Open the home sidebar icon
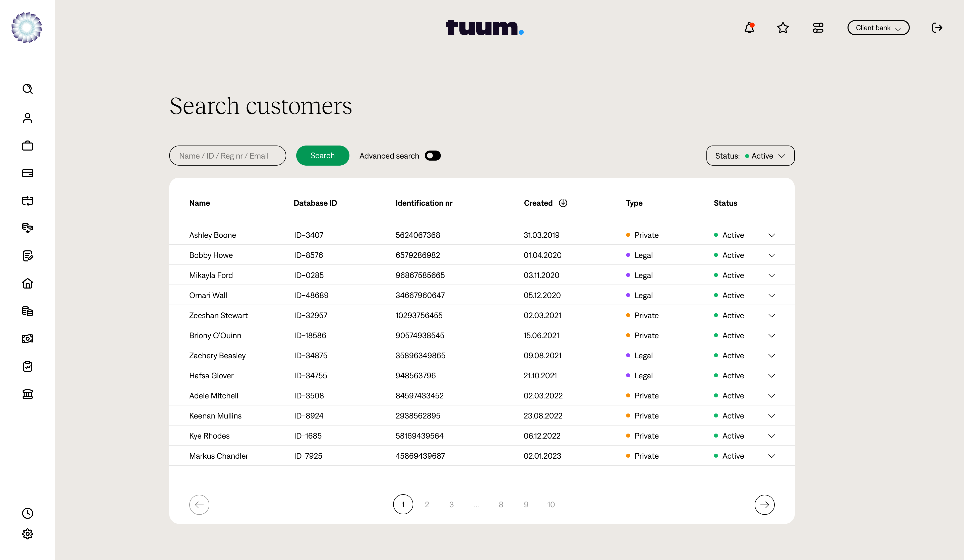This screenshot has width=964, height=560. [28, 283]
